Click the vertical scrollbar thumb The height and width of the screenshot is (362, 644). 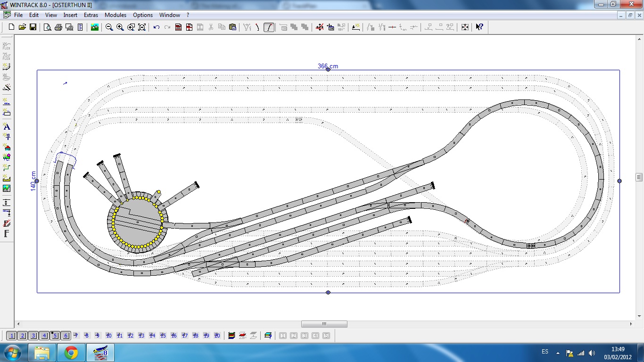[639, 177]
